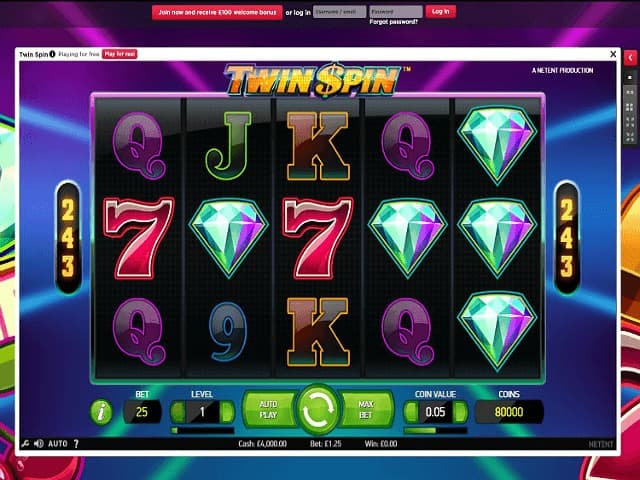
Task: Open the Forgot password link
Action: pos(393,22)
